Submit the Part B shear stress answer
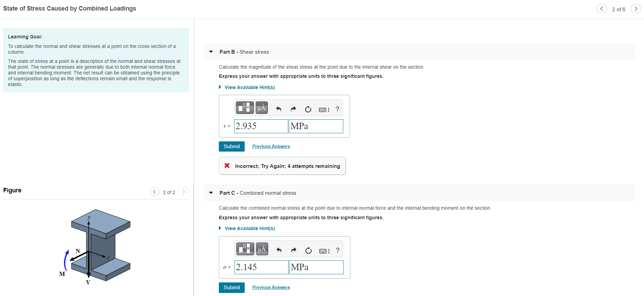The height and width of the screenshot is (296, 644). [x=232, y=146]
